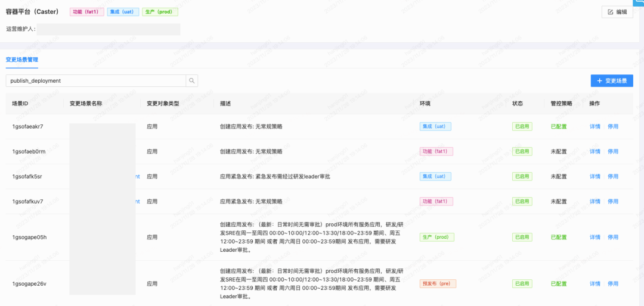Open 详情 for scene 1gsofafk5sr
Viewport: 644px width, 306px height.
[x=595, y=177]
